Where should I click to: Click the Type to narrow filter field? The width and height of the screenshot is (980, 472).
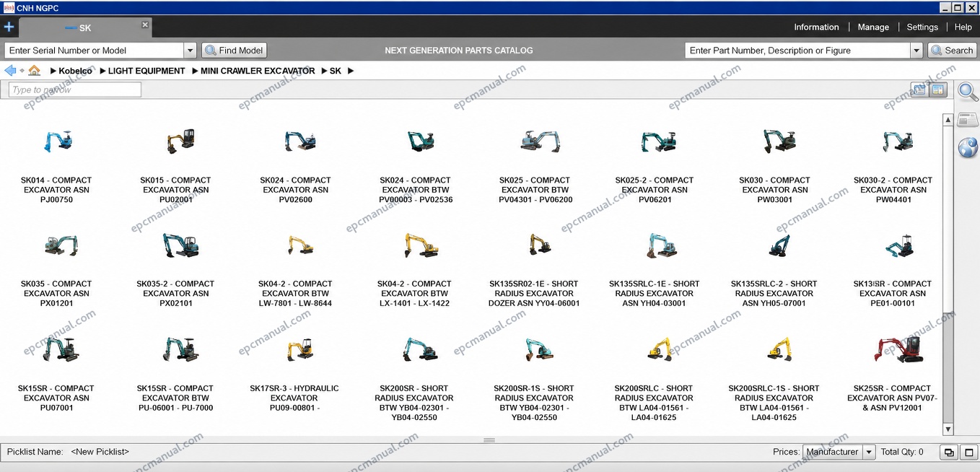click(75, 90)
